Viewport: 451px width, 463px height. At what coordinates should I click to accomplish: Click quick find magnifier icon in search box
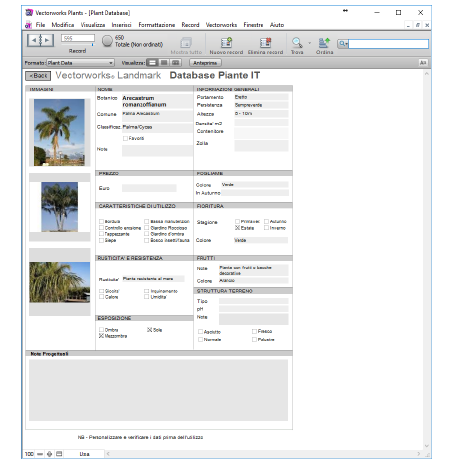tap(342, 44)
